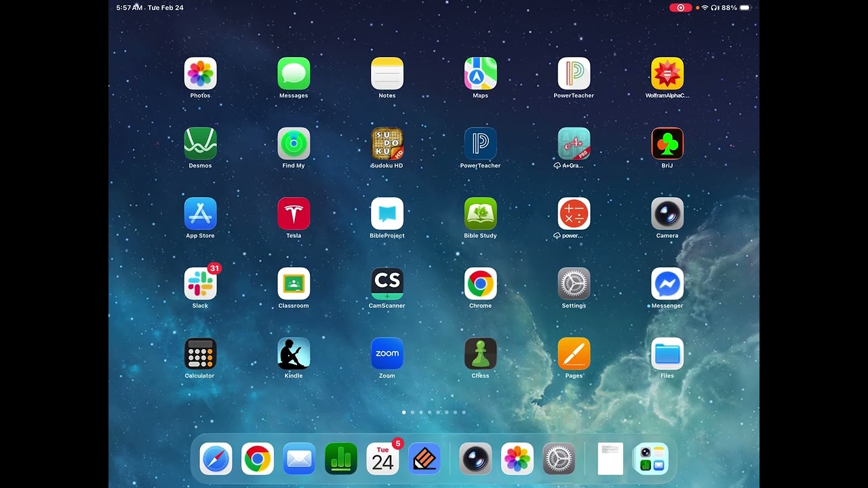Tap the Tue Feb 24 date text

click(165, 7)
